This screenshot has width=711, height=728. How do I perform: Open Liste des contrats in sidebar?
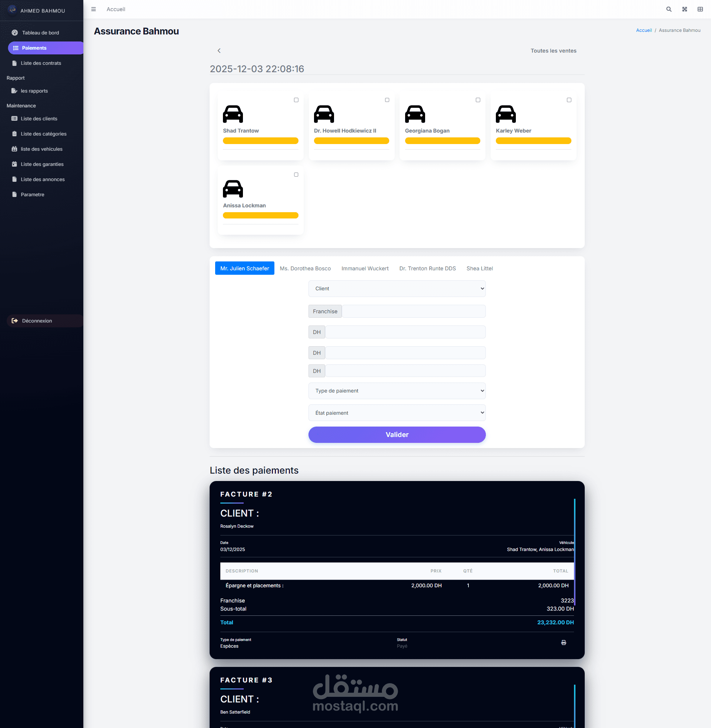coord(41,63)
